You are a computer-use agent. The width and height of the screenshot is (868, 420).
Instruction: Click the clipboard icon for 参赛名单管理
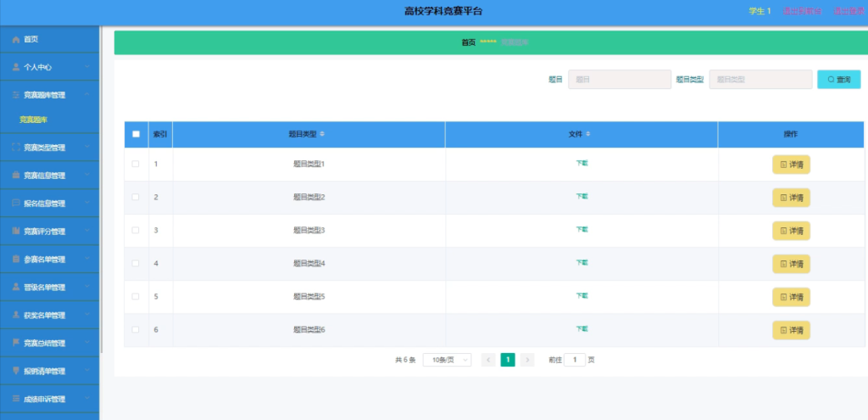16,260
